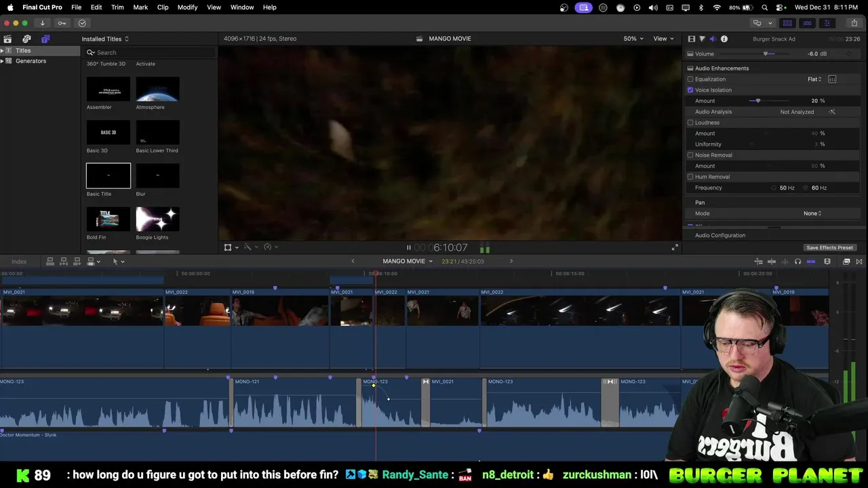The width and height of the screenshot is (868, 488).
Task: Open the Installed Titles dropdown
Action: point(105,39)
